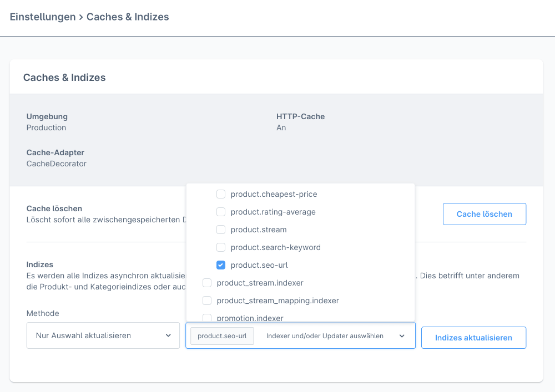Viewport: 555px width, 392px height.
Task: Click the Caches & Indizes breadcrumb label
Action: 128,17
